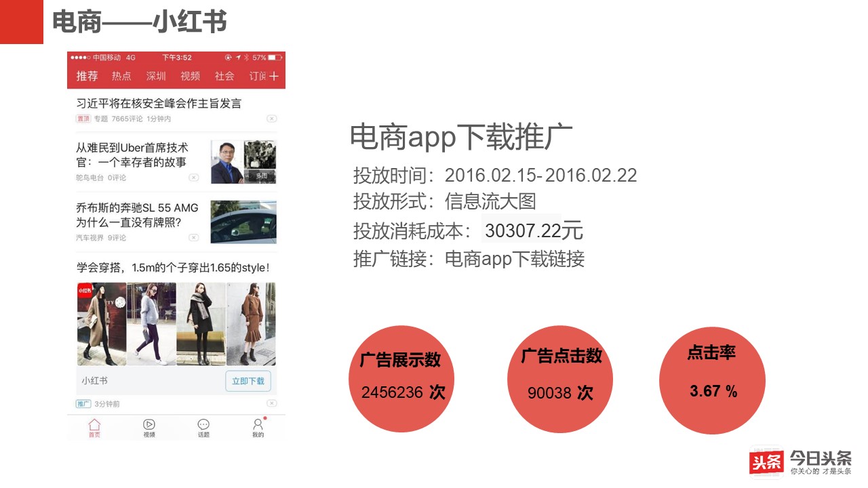Click the 30307.22元 cost value
This screenshot has height=488, width=868.
(534, 231)
